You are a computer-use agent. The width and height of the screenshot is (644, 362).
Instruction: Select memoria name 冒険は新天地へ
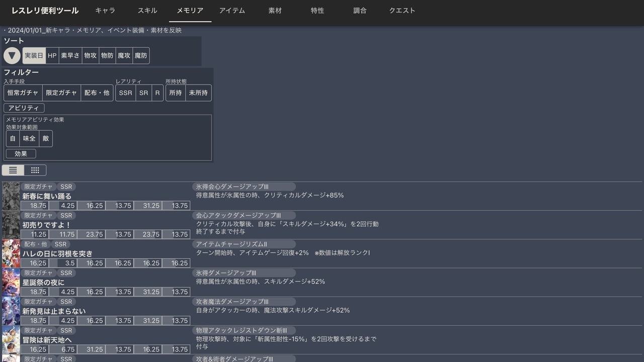coord(47,339)
